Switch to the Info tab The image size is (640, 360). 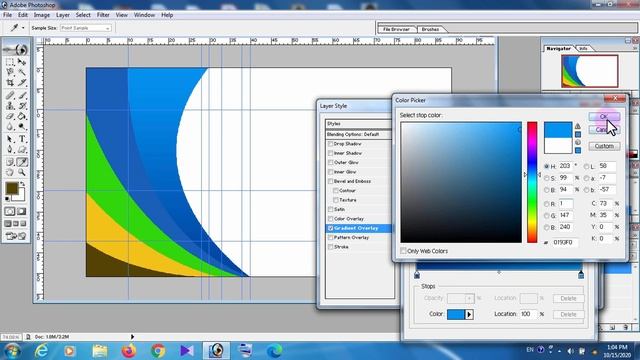[583, 48]
